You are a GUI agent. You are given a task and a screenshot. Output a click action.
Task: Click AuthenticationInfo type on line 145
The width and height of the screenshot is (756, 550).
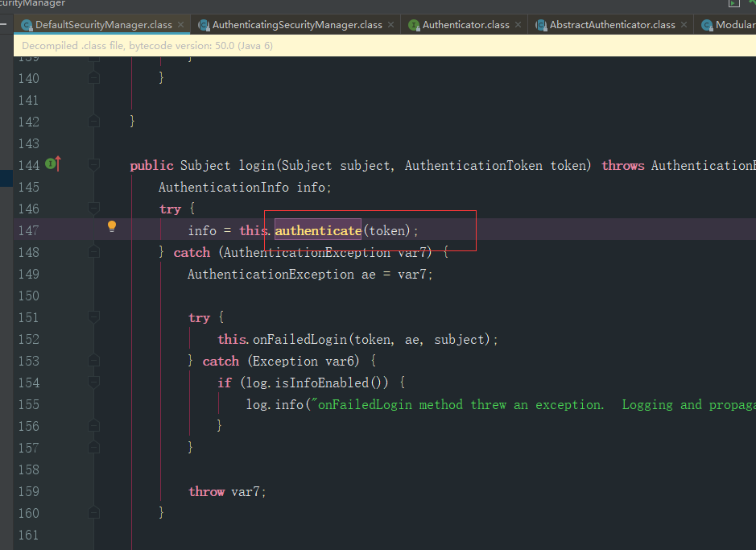[x=224, y=187]
